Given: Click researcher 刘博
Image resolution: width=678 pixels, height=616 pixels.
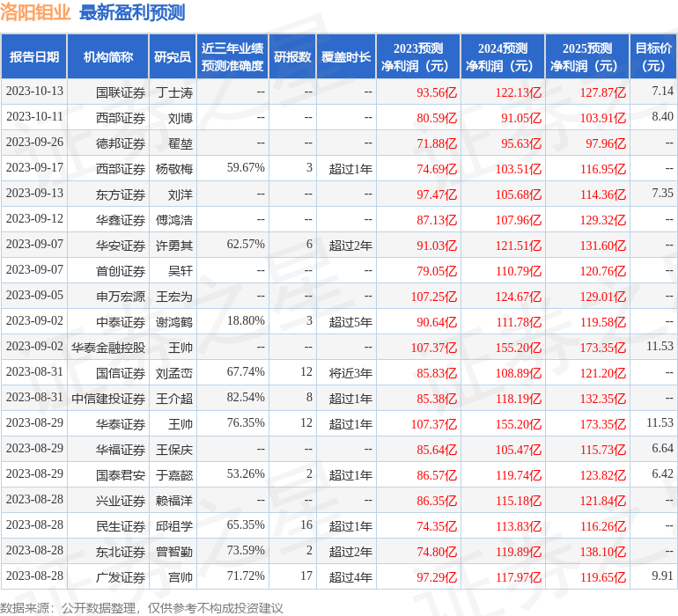Looking at the screenshot, I should point(181,118).
